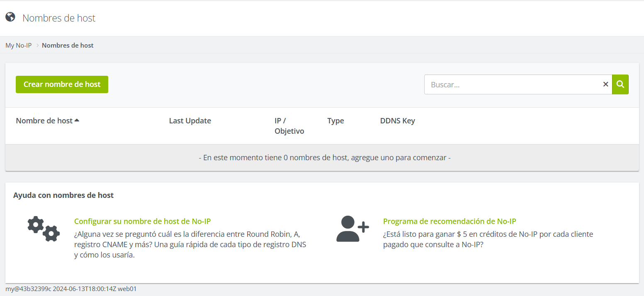Click the DDNS Key column header
Viewport: 644px width, 296px height.
point(397,121)
